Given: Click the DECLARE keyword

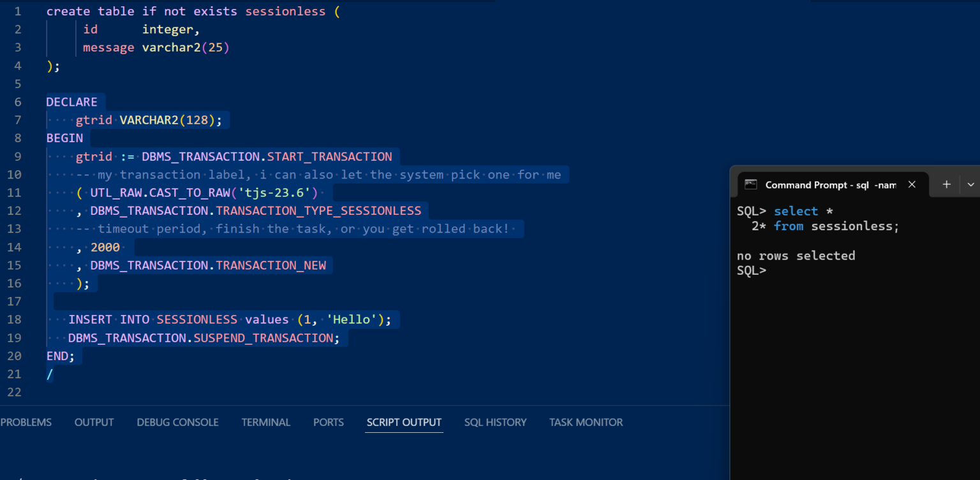Looking at the screenshot, I should (x=72, y=102).
